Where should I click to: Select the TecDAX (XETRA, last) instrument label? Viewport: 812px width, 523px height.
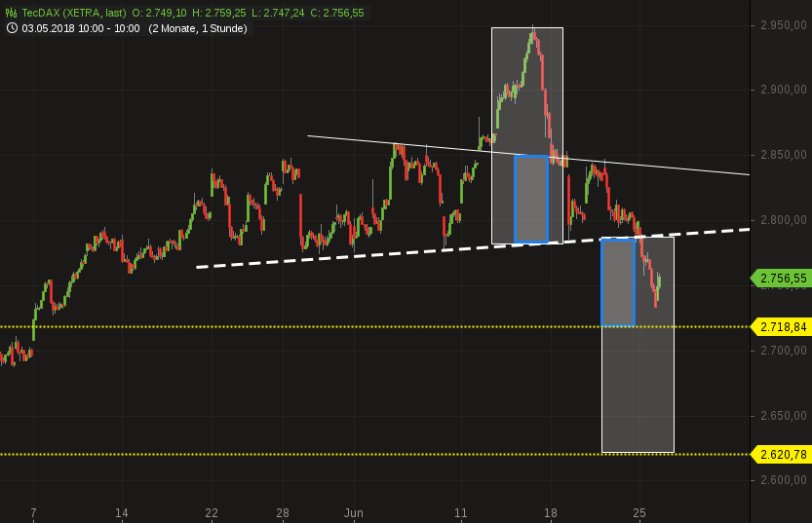click(73, 13)
